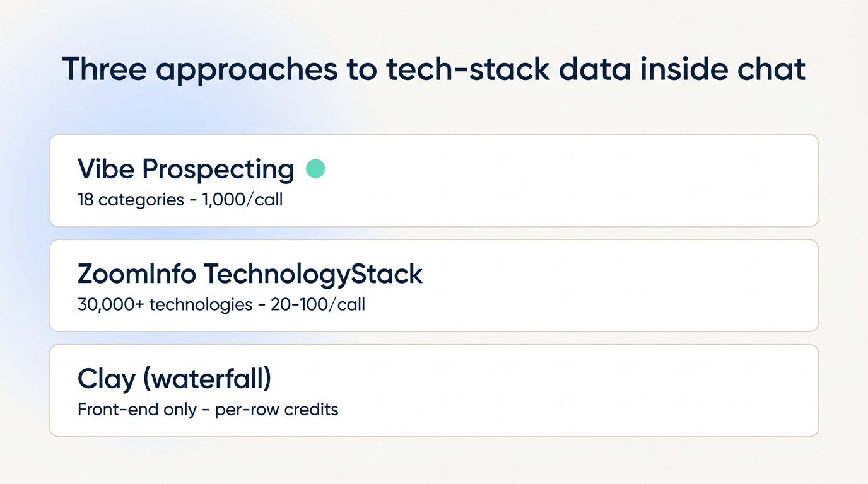
Task: Select the "1,000/call" figure
Action: coord(242,200)
